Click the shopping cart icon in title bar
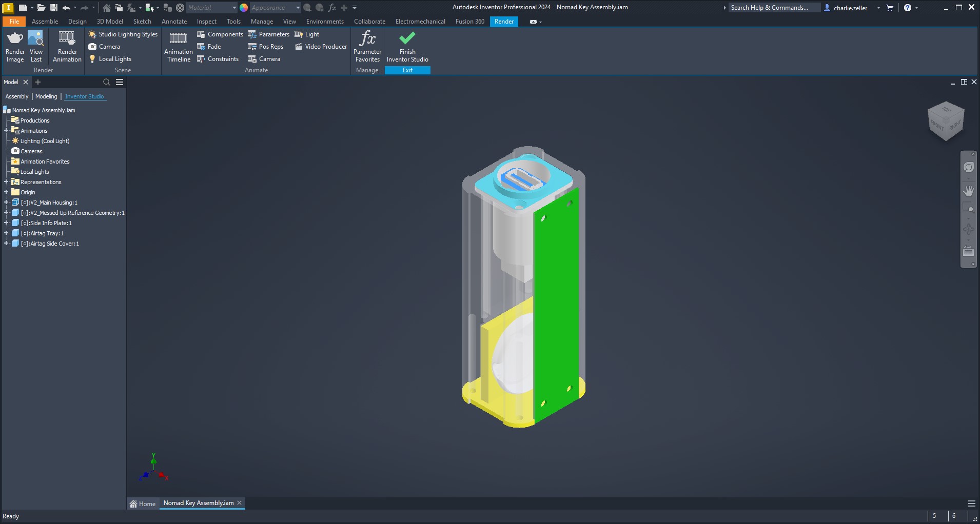Image resolution: width=980 pixels, height=524 pixels. (890, 8)
